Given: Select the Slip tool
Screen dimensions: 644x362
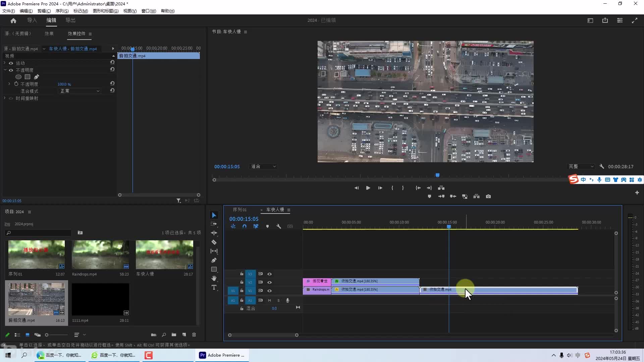Looking at the screenshot, I should [x=214, y=251].
